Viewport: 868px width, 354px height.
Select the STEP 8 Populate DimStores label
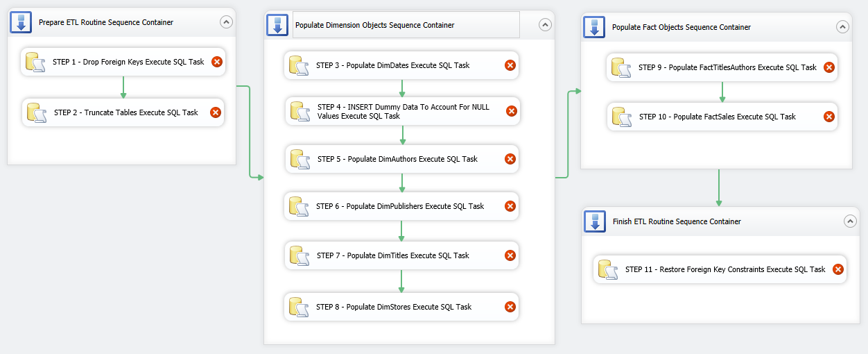click(394, 307)
